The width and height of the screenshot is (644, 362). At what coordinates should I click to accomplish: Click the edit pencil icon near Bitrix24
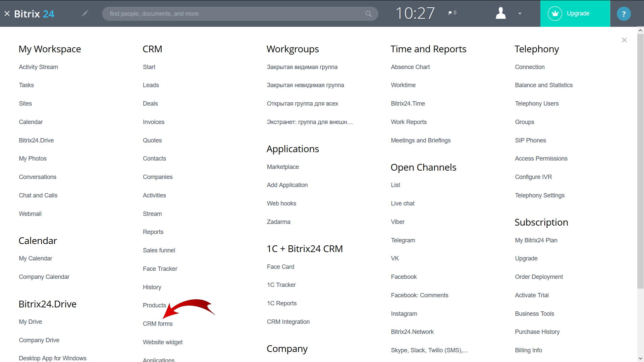[x=85, y=13]
